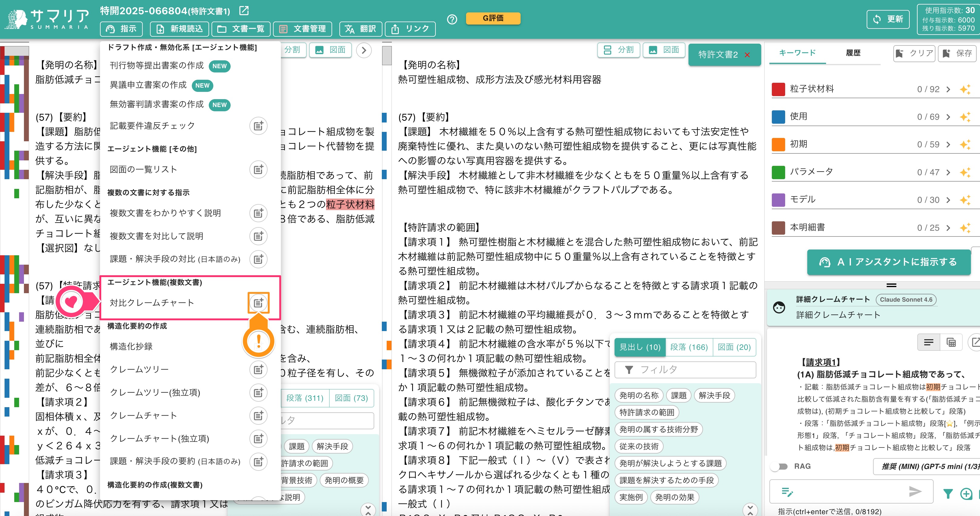Click the 特許請求の範囲 heading chip in document 2
Viewport: 980px width, 516px height.
pyautogui.click(x=647, y=413)
